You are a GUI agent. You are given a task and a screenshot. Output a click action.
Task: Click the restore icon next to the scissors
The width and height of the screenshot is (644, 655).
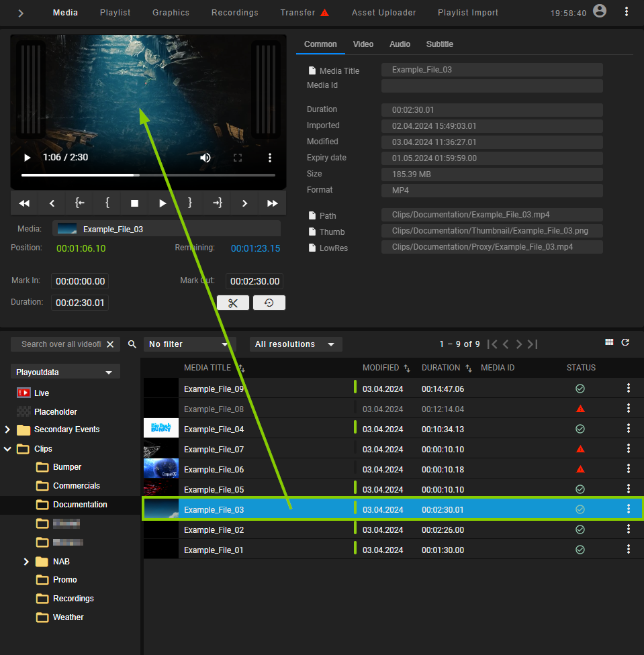tap(269, 303)
